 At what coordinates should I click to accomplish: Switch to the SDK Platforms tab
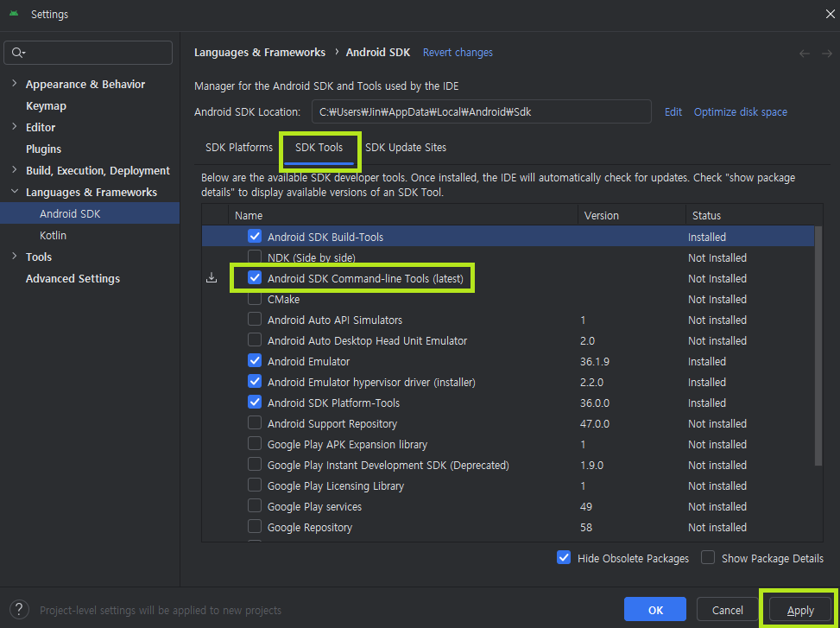(x=239, y=148)
